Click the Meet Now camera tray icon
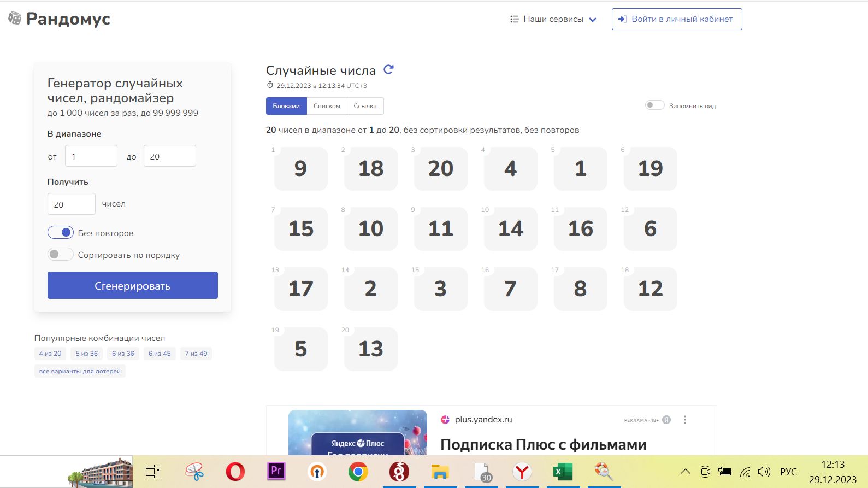The image size is (868, 488). 705,472
